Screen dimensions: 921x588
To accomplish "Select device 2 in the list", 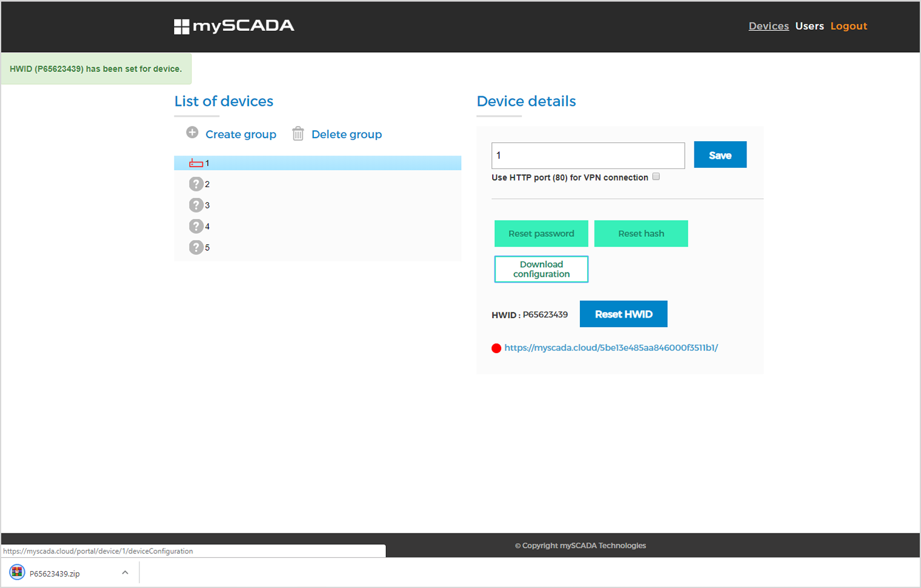I will [x=318, y=184].
